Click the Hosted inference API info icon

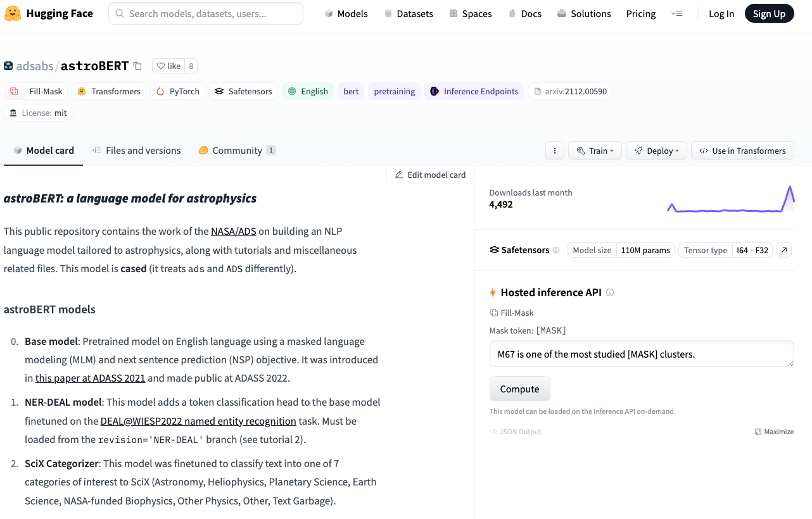tap(610, 292)
